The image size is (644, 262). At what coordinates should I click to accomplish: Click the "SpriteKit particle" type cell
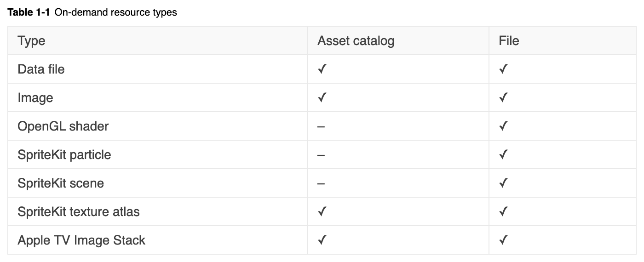(x=64, y=155)
